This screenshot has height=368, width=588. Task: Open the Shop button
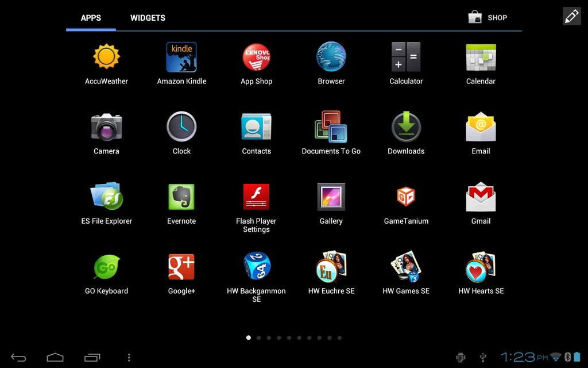(x=488, y=17)
